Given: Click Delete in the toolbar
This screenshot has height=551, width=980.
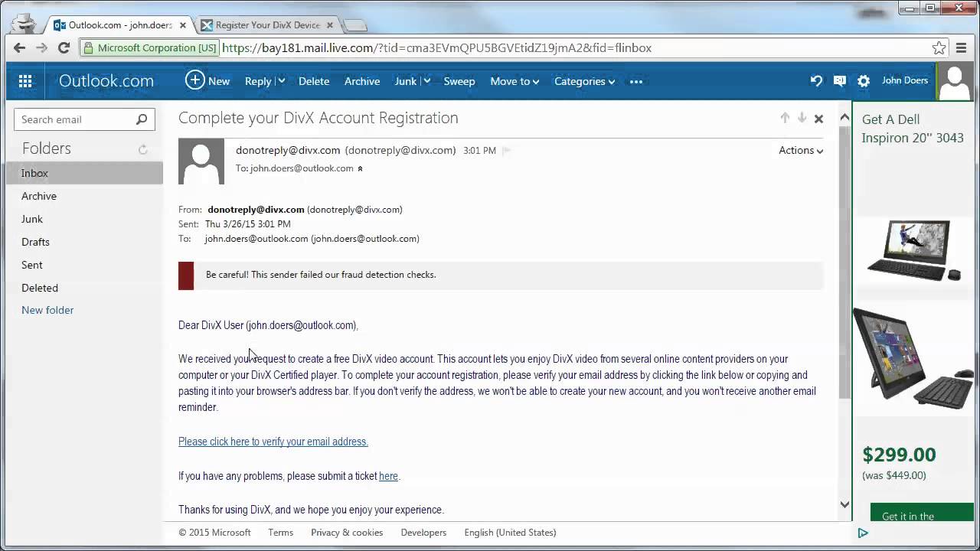Looking at the screenshot, I should point(314,81).
